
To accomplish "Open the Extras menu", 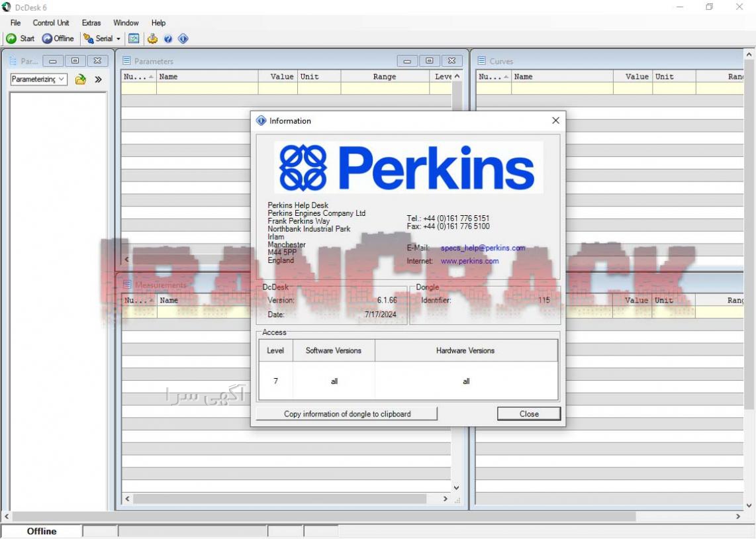I will [x=91, y=23].
